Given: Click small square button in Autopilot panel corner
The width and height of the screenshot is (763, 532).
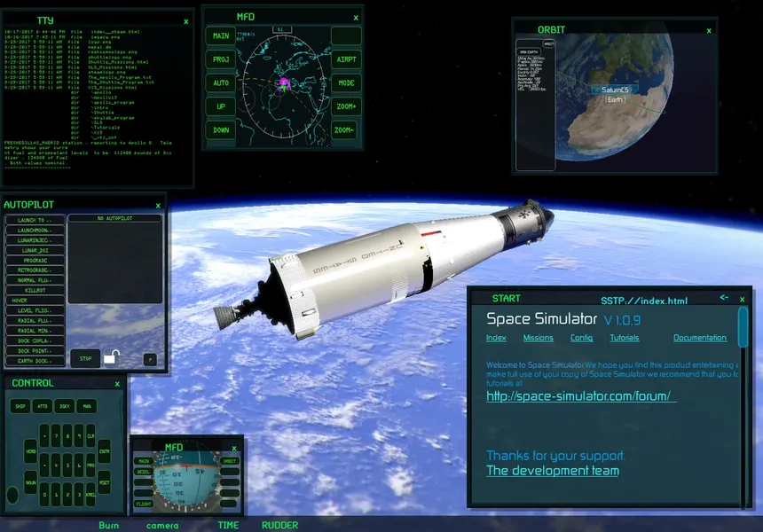Looking at the screenshot, I should click(150, 360).
